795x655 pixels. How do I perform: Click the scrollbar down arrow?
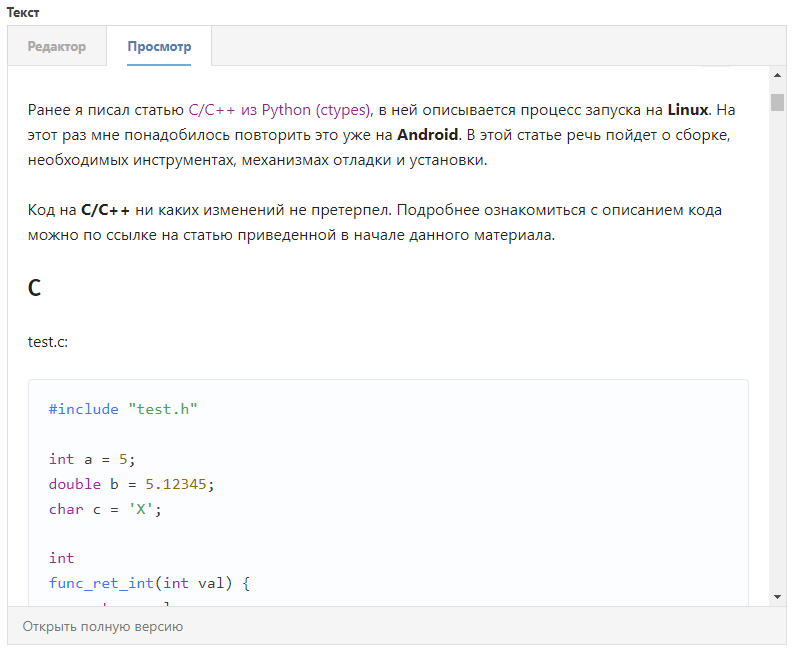pyautogui.click(x=777, y=597)
